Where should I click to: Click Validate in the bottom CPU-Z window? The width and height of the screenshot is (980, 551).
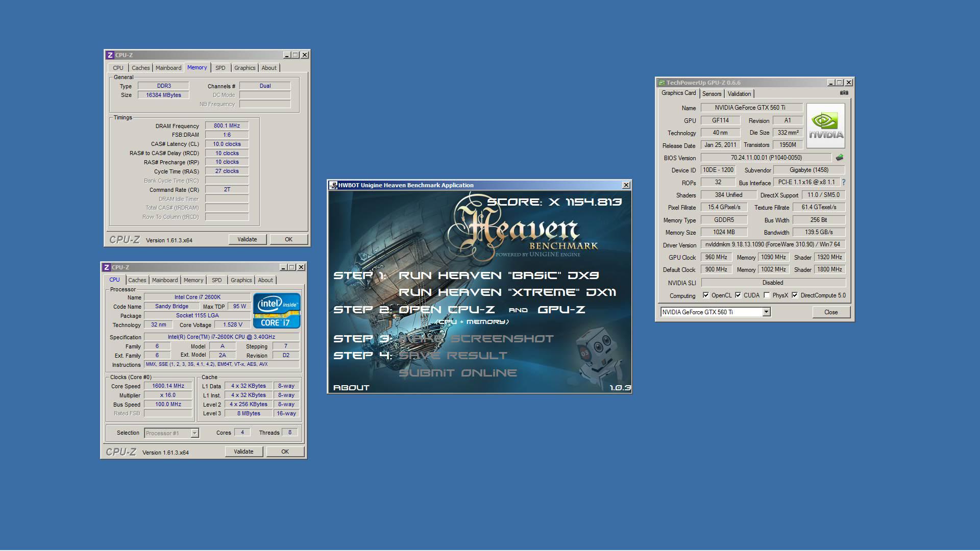click(x=243, y=452)
